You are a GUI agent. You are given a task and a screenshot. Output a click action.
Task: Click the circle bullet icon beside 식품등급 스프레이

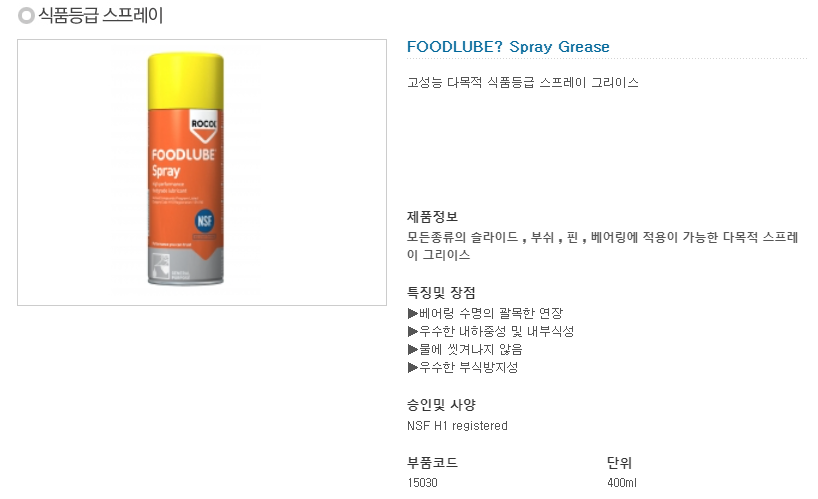tap(26, 16)
